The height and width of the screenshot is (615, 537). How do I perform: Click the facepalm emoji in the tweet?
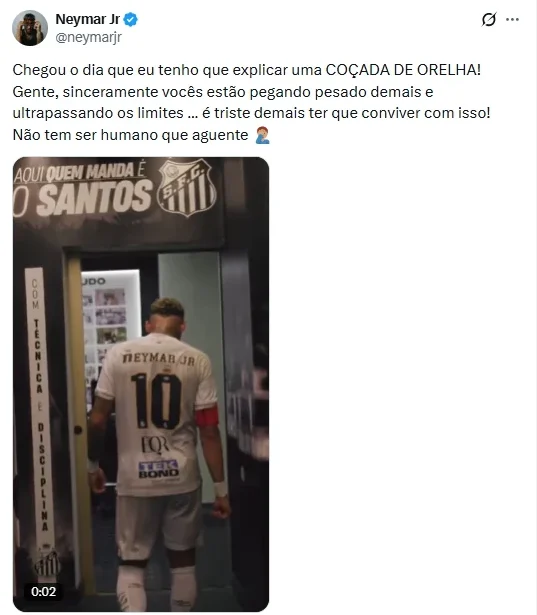point(262,135)
